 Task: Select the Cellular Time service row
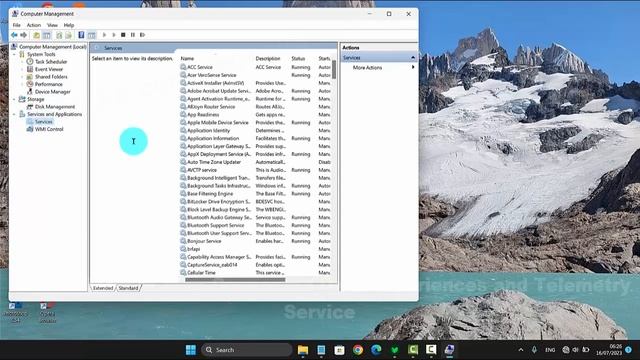click(255, 273)
